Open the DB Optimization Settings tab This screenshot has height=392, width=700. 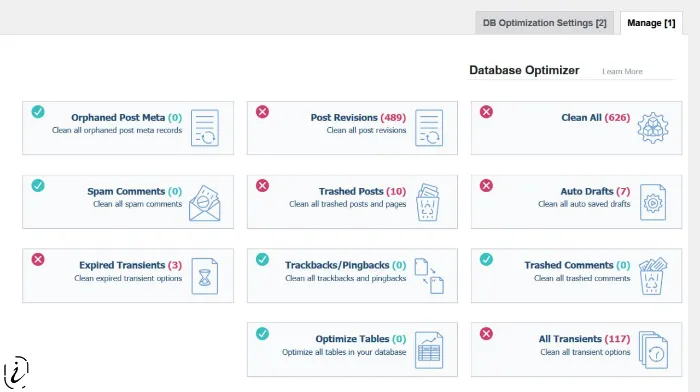tap(544, 23)
